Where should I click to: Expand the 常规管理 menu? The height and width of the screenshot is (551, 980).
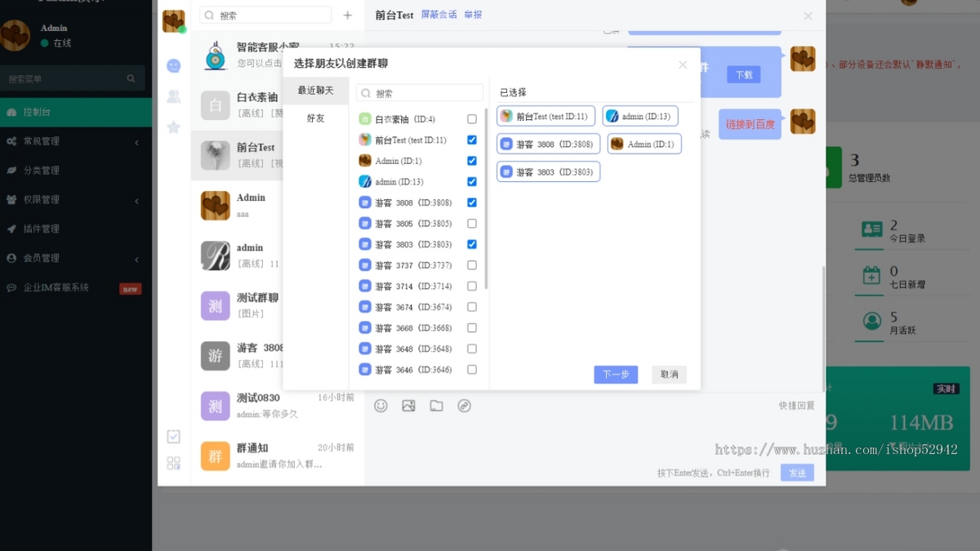(x=76, y=141)
